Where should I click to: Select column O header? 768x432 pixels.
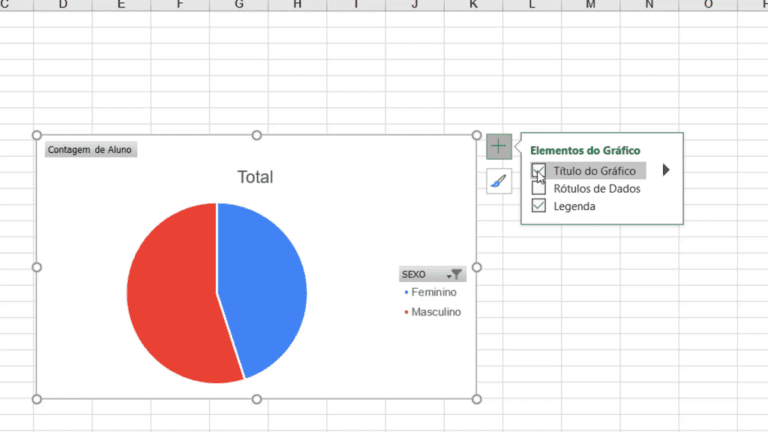pyautogui.click(x=708, y=5)
